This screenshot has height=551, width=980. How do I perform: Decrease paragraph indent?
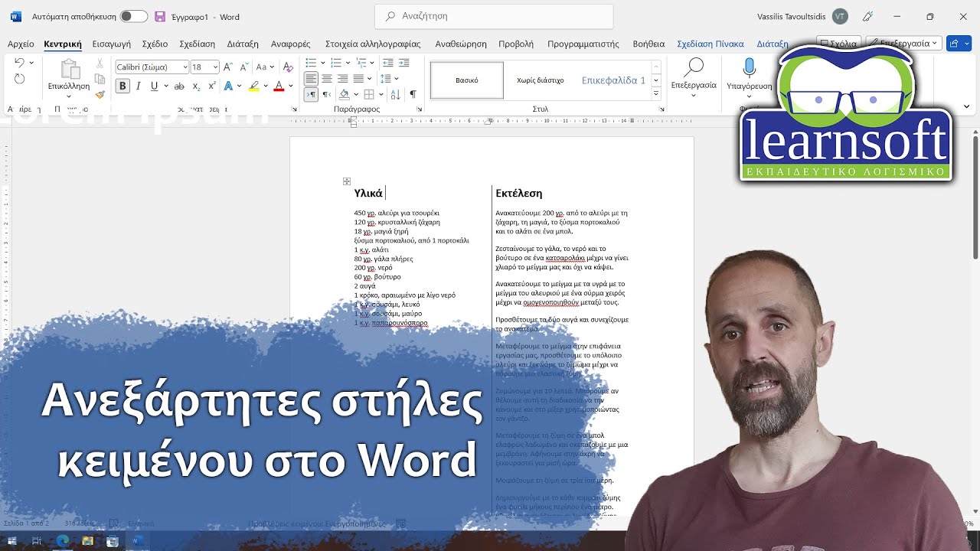coord(387,63)
